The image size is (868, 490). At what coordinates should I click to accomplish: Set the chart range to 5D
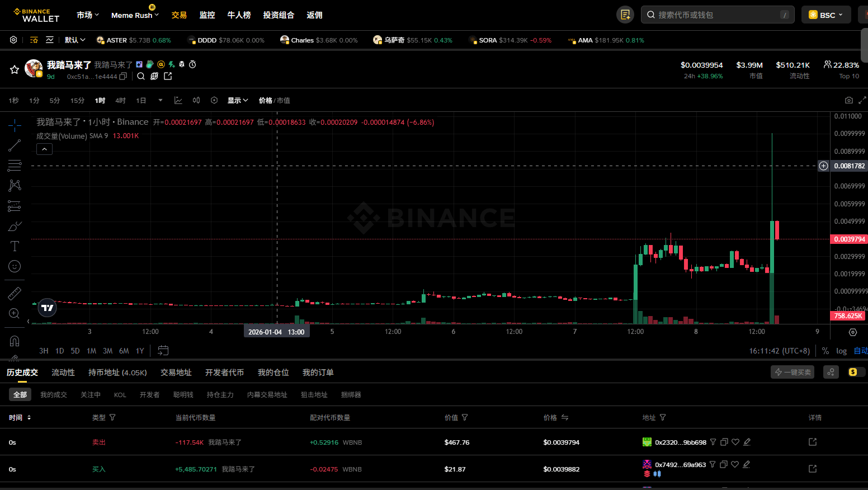coord(75,351)
